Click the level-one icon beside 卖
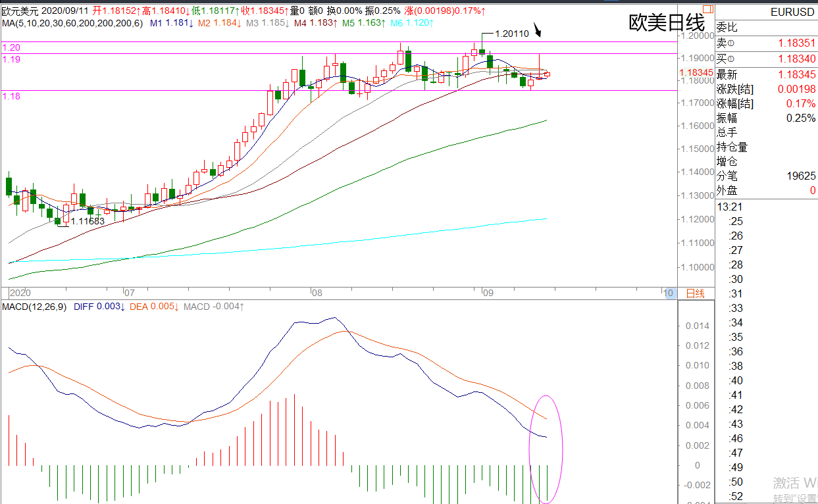 coord(731,43)
